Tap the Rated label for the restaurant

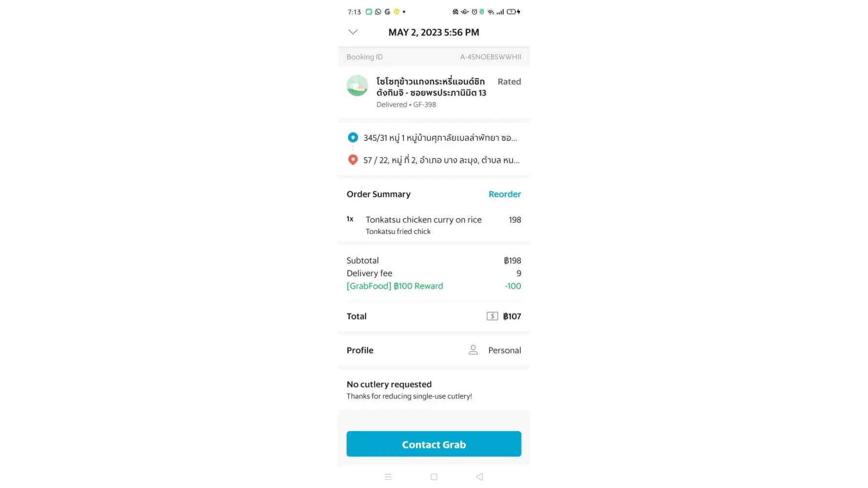coord(509,81)
